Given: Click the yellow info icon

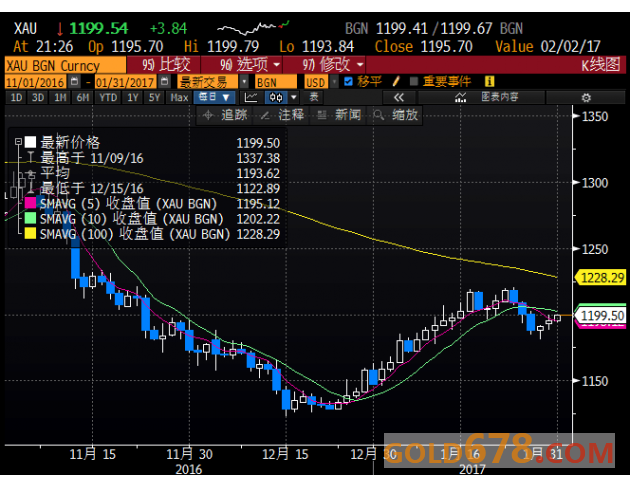Looking at the screenshot, I should pos(489,82).
